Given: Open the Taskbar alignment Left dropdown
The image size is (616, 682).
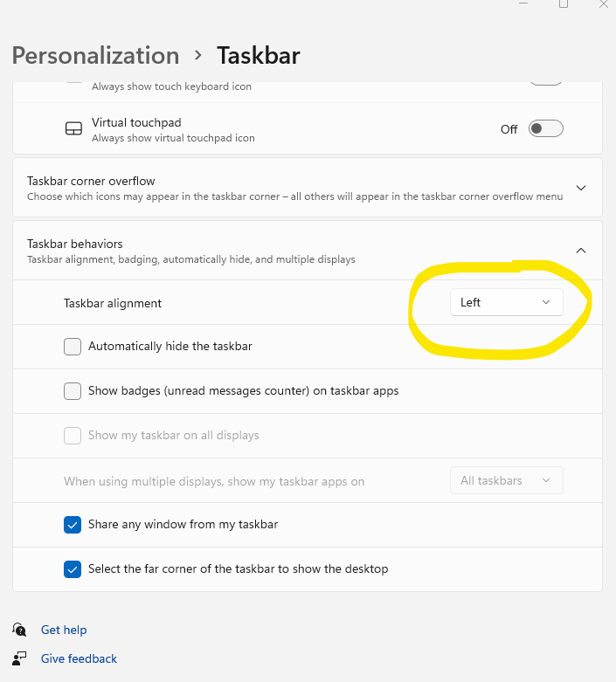Looking at the screenshot, I should click(x=506, y=302).
